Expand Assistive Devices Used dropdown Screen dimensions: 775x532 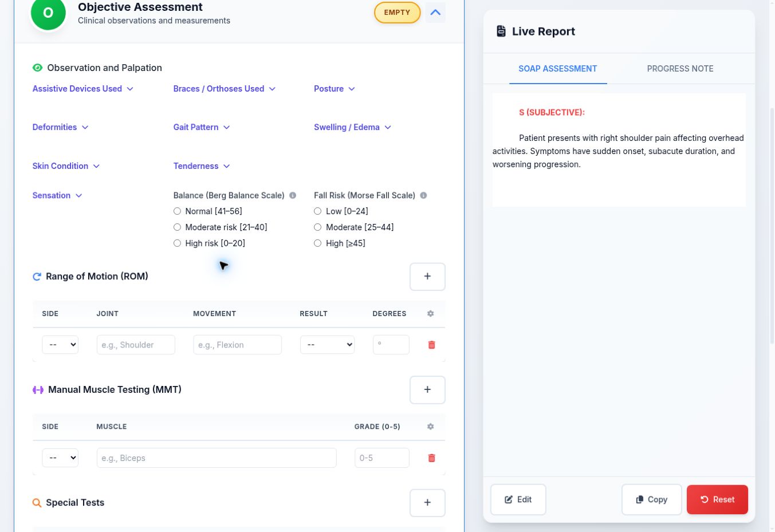(x=83, y=89)
